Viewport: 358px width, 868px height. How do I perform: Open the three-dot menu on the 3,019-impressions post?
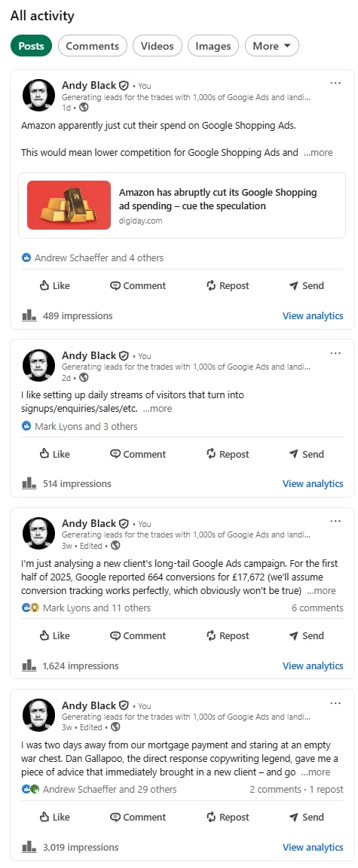(x=335, y=703)
